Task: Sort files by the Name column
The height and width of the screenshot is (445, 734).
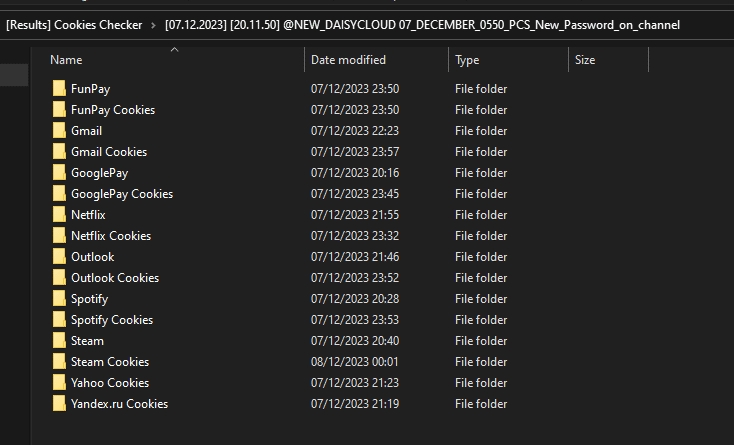Action: click(66, 60)
